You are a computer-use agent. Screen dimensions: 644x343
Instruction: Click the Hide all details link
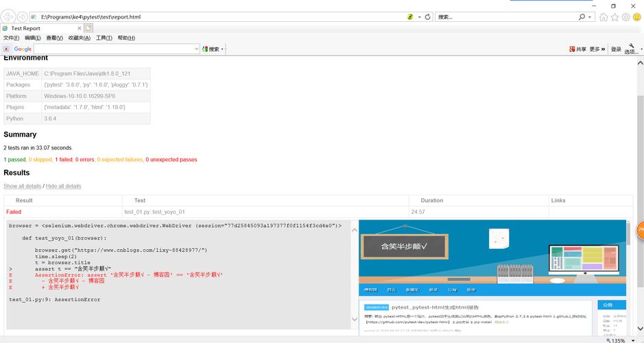pyautogui.click(x=63, y=186)
